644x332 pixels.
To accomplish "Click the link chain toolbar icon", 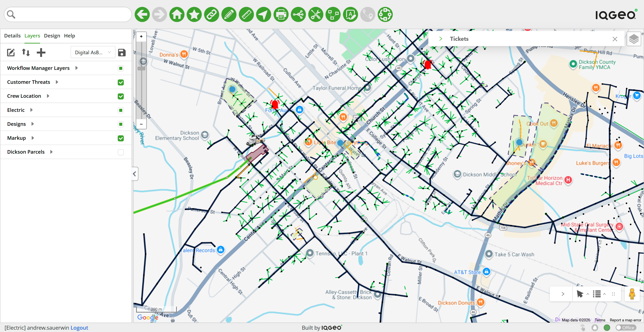I will tap(212, 15).
